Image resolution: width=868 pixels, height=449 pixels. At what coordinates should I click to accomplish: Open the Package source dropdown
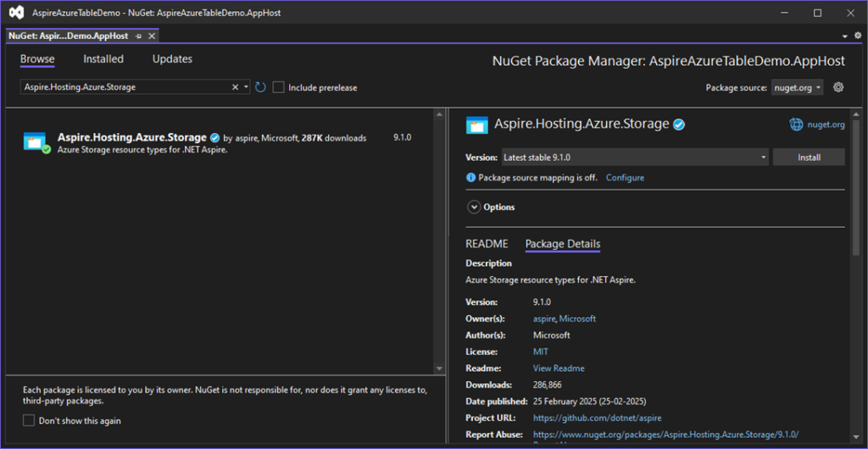pyautogui.click(x=797, y=87)
